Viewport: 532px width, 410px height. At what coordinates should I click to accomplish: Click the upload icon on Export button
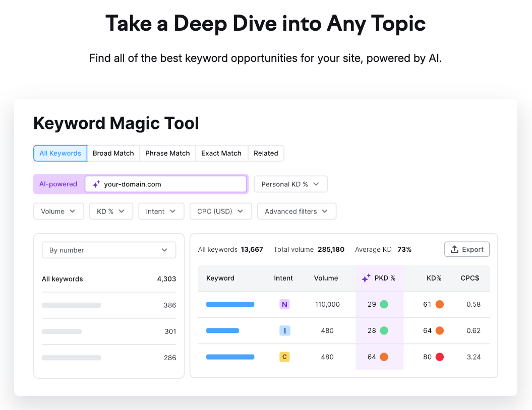click(x=454, y=249)
